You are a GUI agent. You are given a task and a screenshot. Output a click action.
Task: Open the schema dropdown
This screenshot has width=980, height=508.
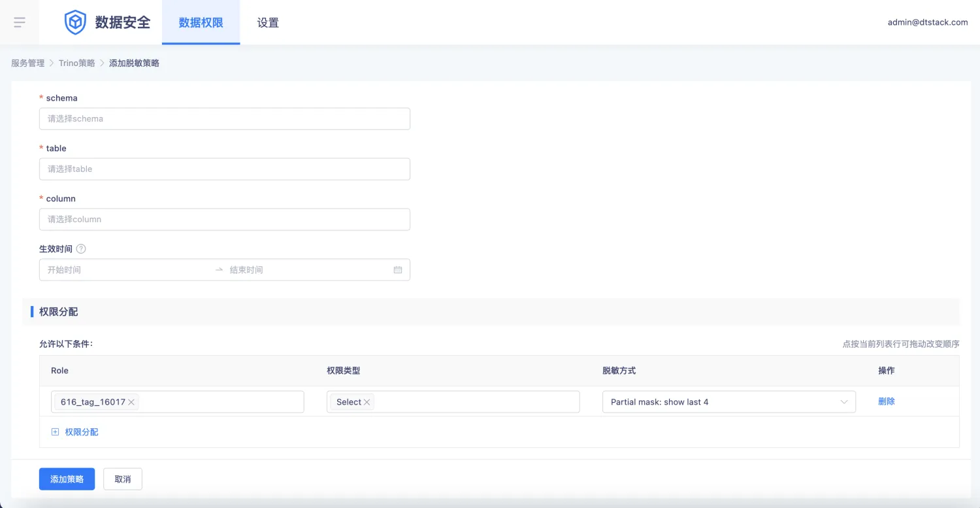click(224, 119)
